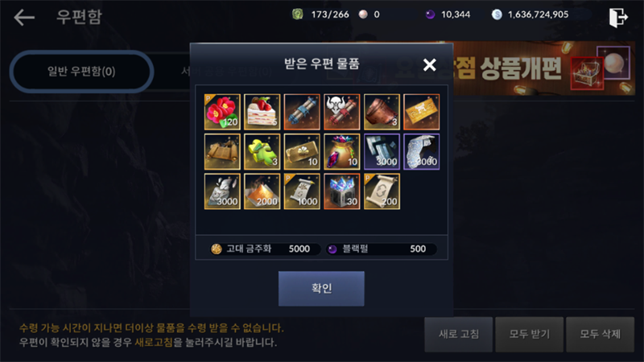Select the golden ticket item icon
The image size is (644, 362).
tap(421, 112)
